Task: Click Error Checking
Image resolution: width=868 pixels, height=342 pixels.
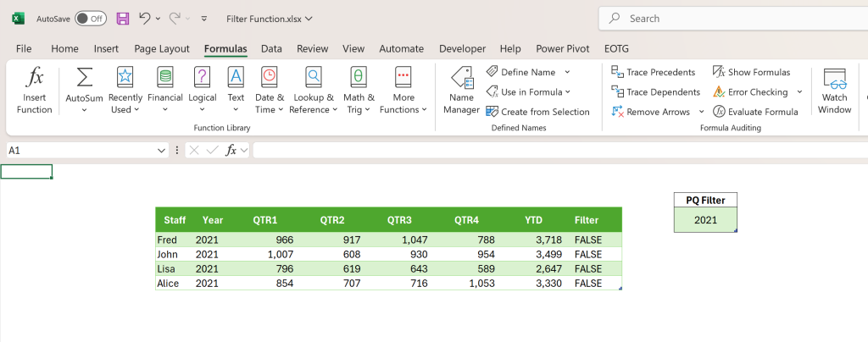Action: tap(750, 91)
